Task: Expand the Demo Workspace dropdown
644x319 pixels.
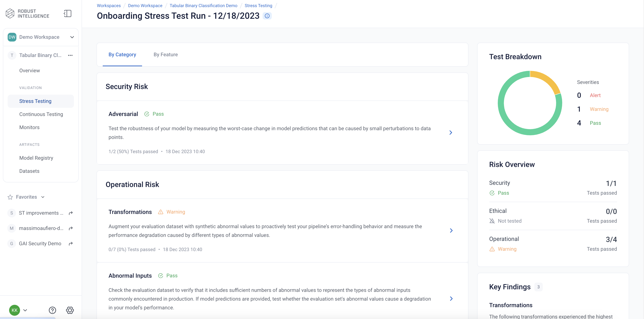Action: pyautogui.click(x=72, y=37)
